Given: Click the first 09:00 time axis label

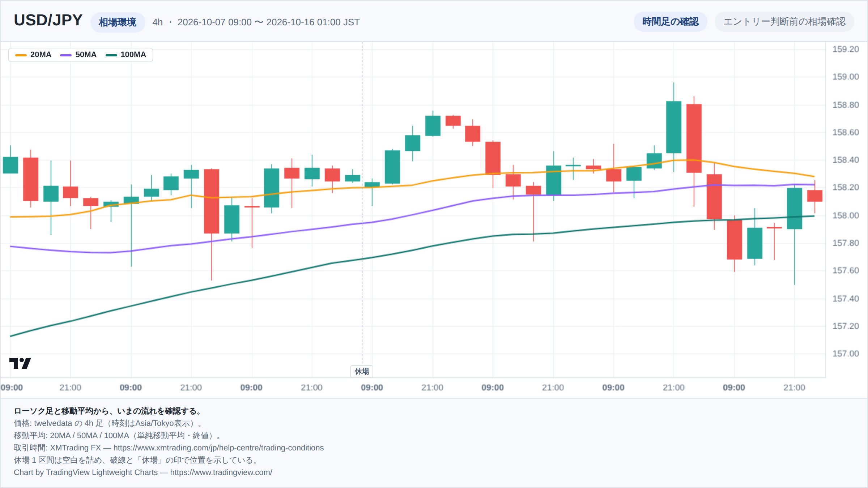Looking at the screenshot, I should click(x=12, y=388).
